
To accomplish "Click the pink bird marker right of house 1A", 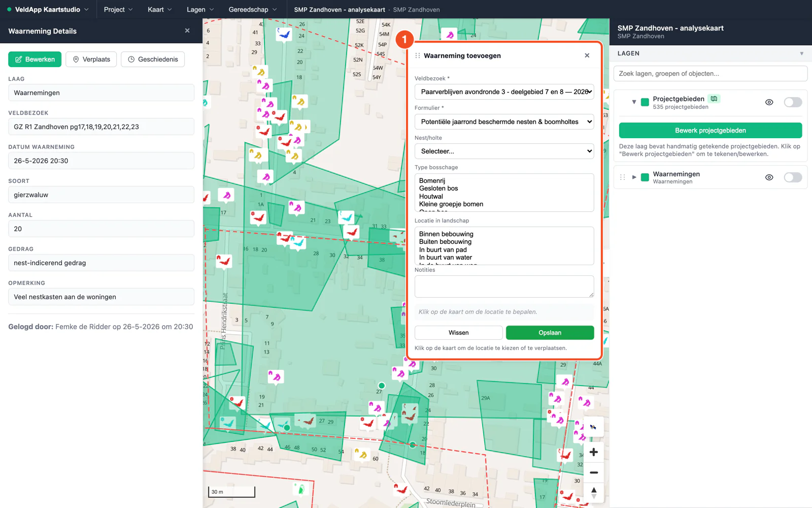I will click(296, 207).
